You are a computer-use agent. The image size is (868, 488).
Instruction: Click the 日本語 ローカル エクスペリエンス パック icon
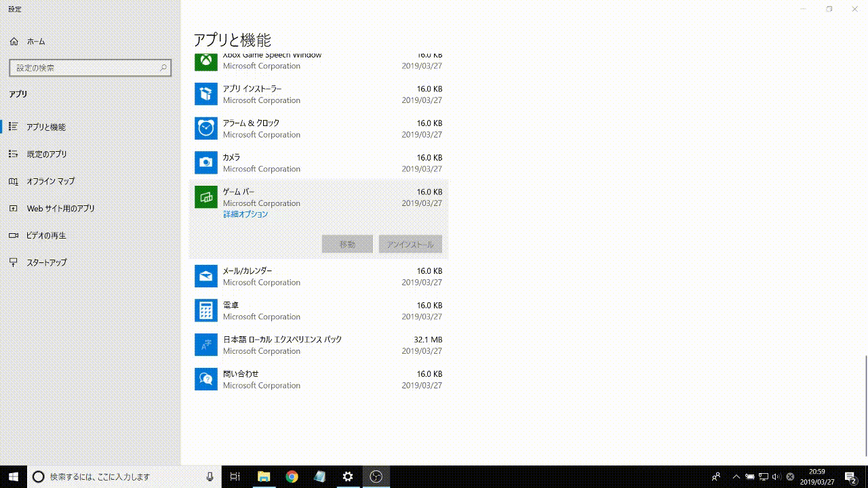click(206, 345)
